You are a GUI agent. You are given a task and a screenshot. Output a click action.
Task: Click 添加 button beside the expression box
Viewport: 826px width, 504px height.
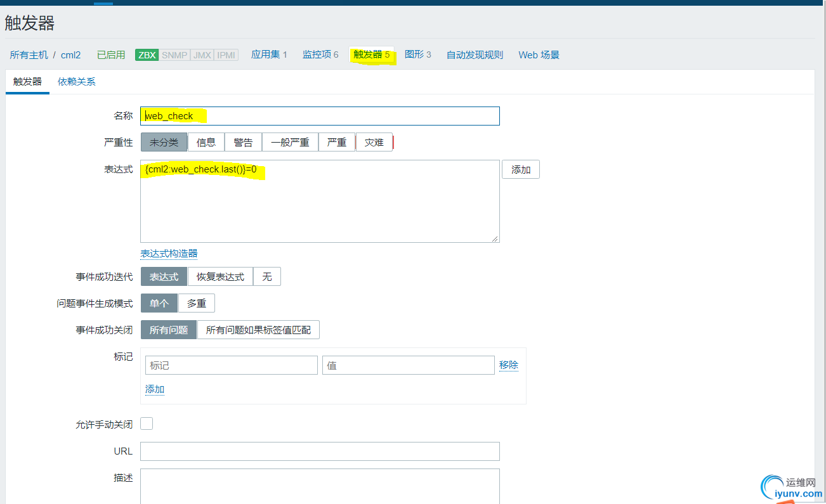tap(521, 170)
